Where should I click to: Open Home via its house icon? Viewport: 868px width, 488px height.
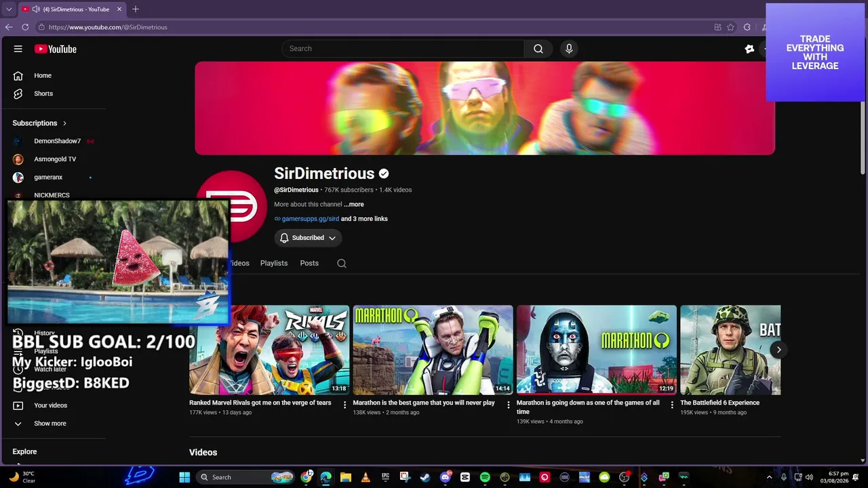click(x=18, y=75)
